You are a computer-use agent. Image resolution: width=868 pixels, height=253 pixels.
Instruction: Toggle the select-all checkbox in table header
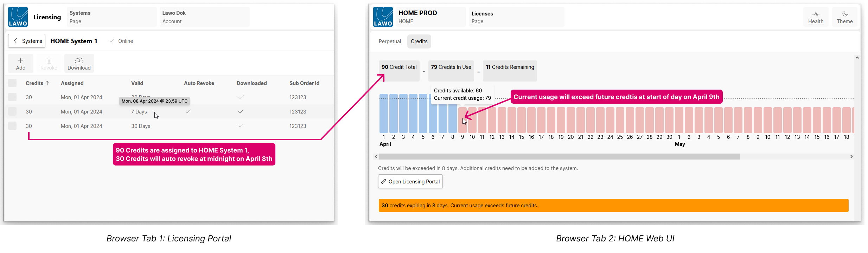[12, 83]
